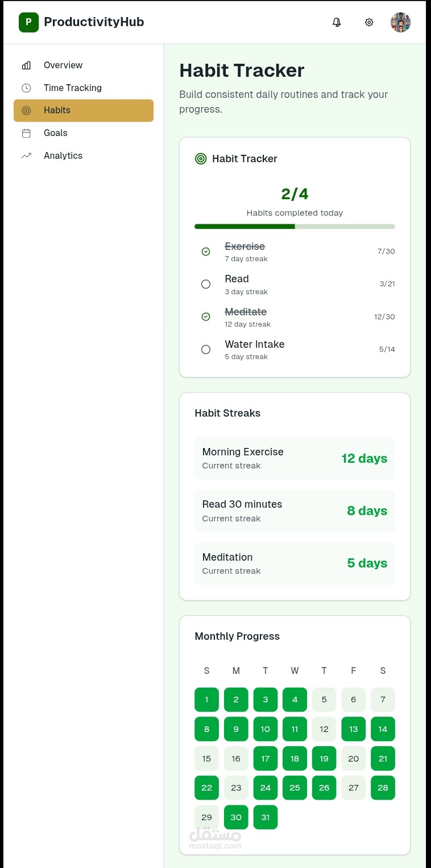Select the Read 30 minutes streak row

pos(295,511)
